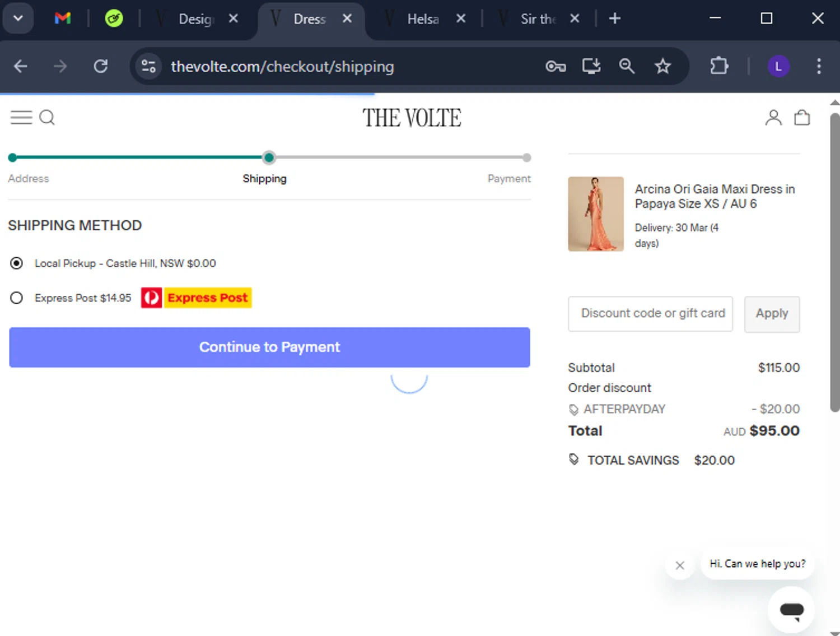
Task: Click the $95.00 total amount
Action: click(x=774, y=431)
